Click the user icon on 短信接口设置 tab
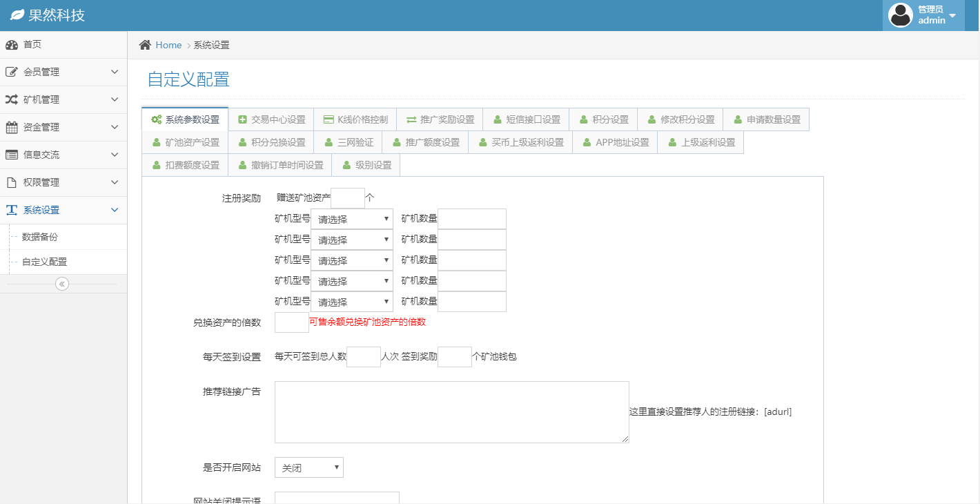 pos(498,119)
